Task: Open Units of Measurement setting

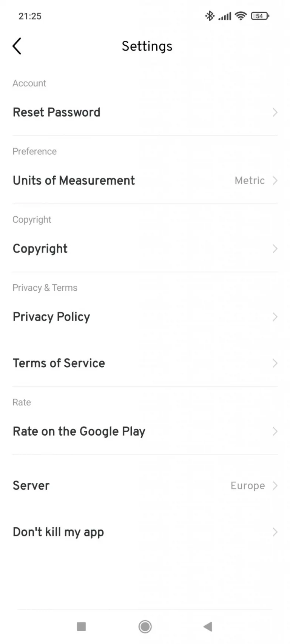Action: pyautogui.click(x=145, y=180)
